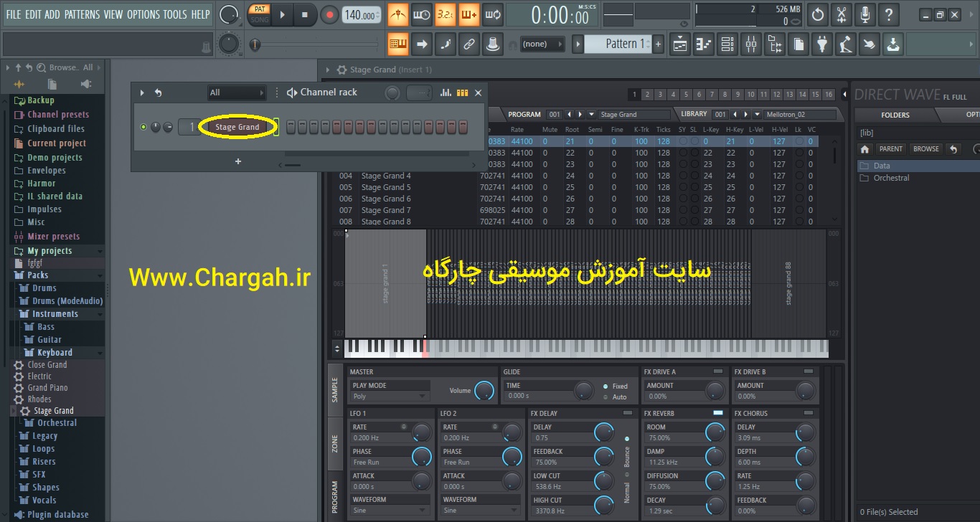This screenshot has height=522, width=980.
Task: Add a channel with the plus button
Action: point(238,161)
